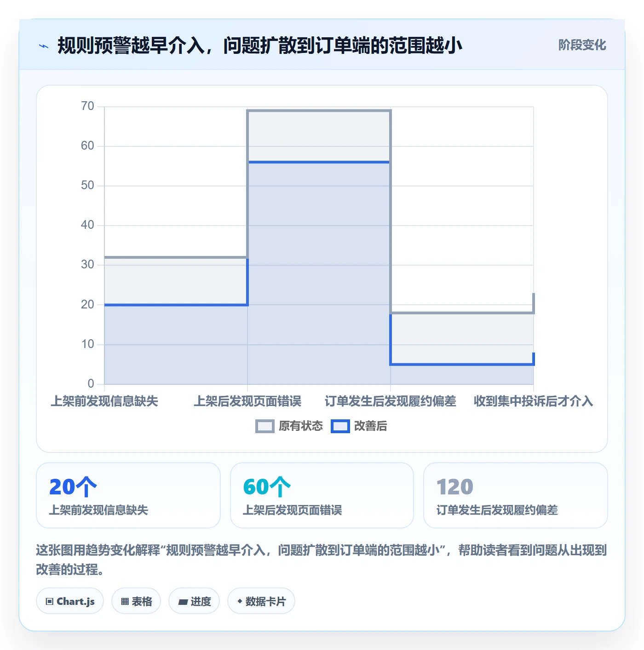Click the x-axis label 上架前发现信息缺失
Screen dimensions: 644x650
tap(104, 401)
